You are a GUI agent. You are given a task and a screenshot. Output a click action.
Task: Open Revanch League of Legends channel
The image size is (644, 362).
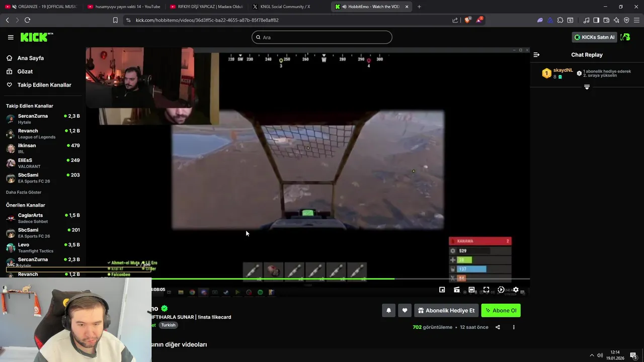point(43,134)
